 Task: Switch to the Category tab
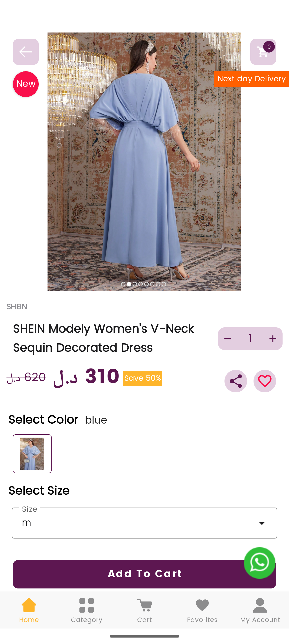[x=87, y=610]
